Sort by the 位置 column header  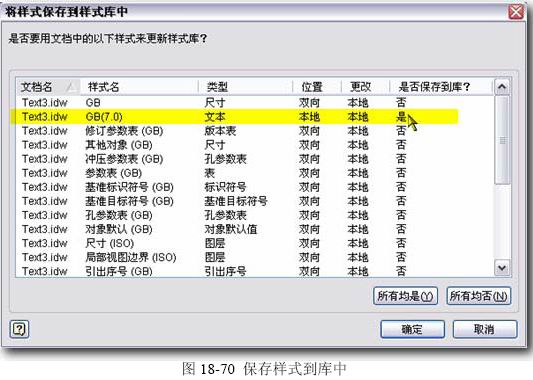(317, 87)
